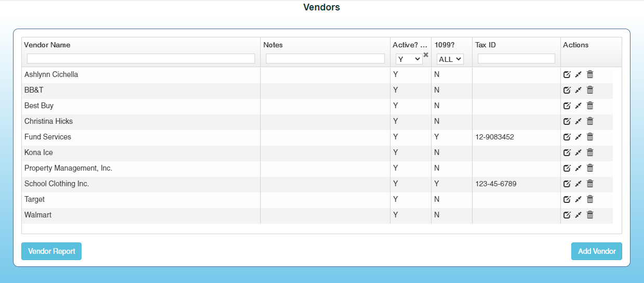Clear the Active filter with the X

(x=426, y=55)
